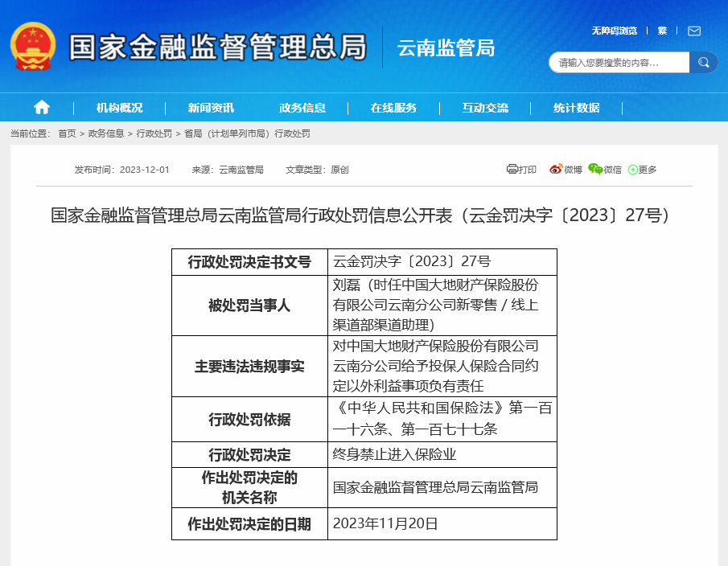Image resolution: width=728 pixels, height=566 pixels.
Task: Open the envelope mail icon
Action: point(693,31)
